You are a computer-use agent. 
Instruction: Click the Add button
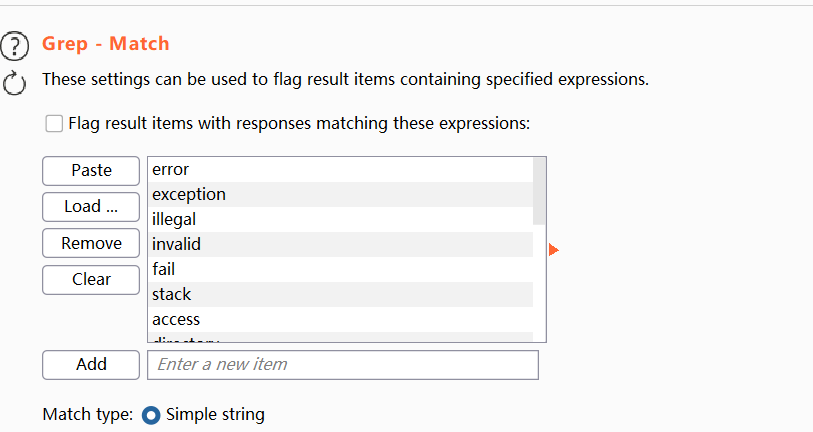90,365
